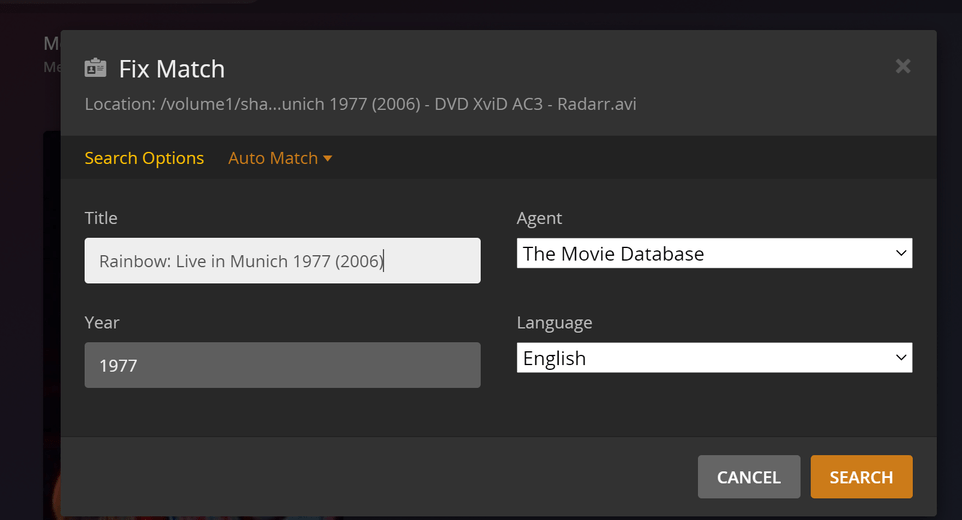Focus the Year field showing 1977
This screenshot has width=962, height=520.
click(282, 365)
